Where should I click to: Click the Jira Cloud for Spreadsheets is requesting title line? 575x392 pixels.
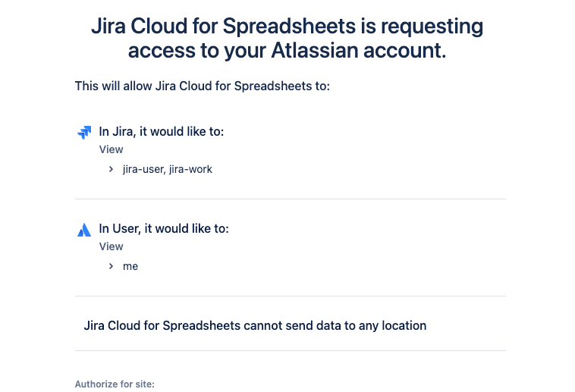[287, 27]
